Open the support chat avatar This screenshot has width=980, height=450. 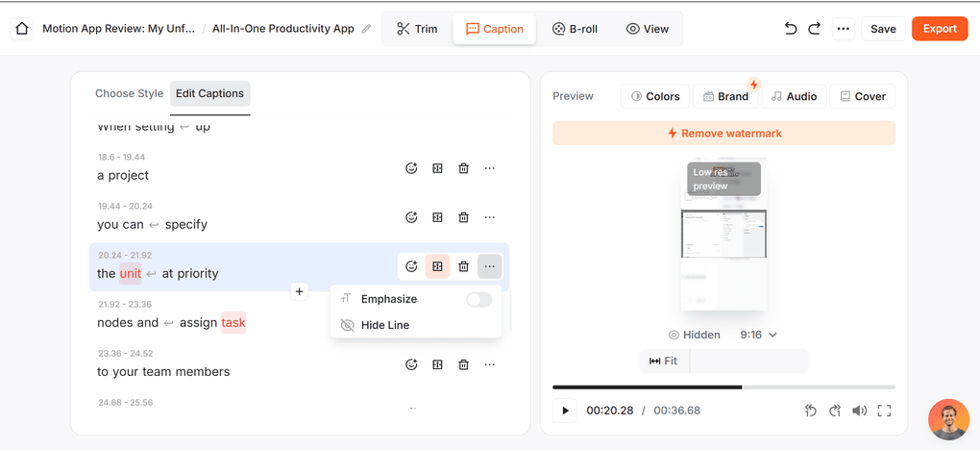click(948, 419)
